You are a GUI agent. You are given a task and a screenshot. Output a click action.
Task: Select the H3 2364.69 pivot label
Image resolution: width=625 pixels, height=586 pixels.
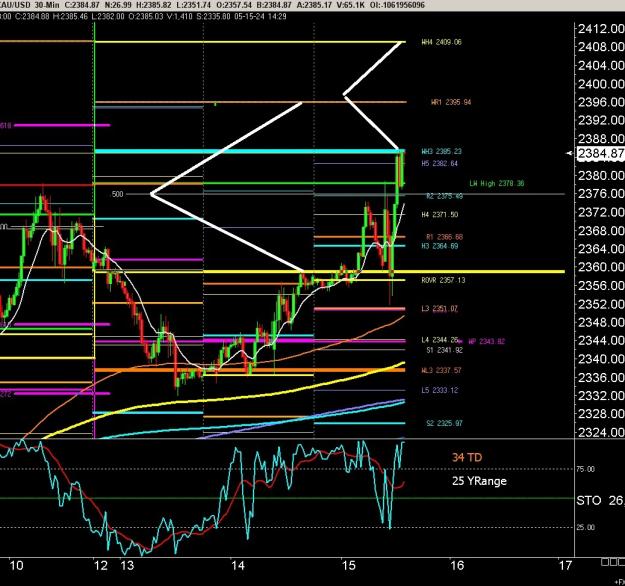coord(440,246)
